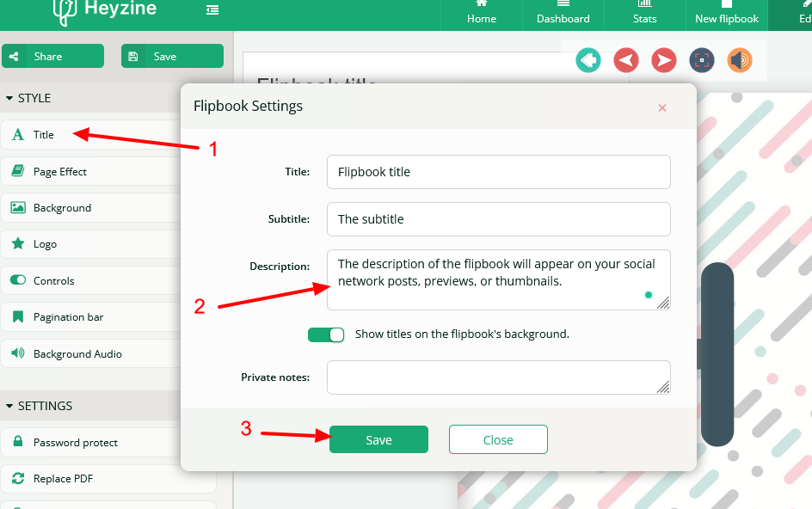Open the Title style option
This screenshot has width=812, height=509.
(90, 135)
